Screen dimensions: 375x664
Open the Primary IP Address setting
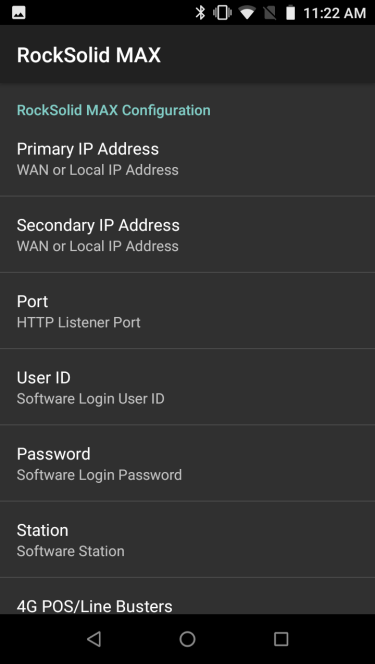click(x=188, y=159)
